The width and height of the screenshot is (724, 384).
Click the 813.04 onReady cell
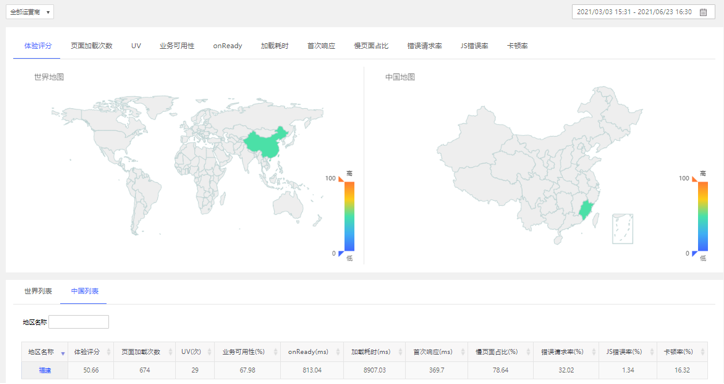pyautogui.click(x=312, y=370)
